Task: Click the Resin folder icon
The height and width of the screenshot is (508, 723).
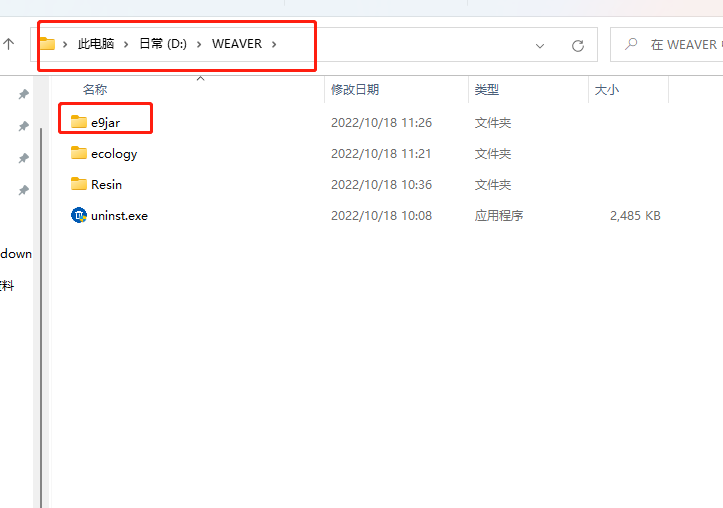Action: [79, 184]
